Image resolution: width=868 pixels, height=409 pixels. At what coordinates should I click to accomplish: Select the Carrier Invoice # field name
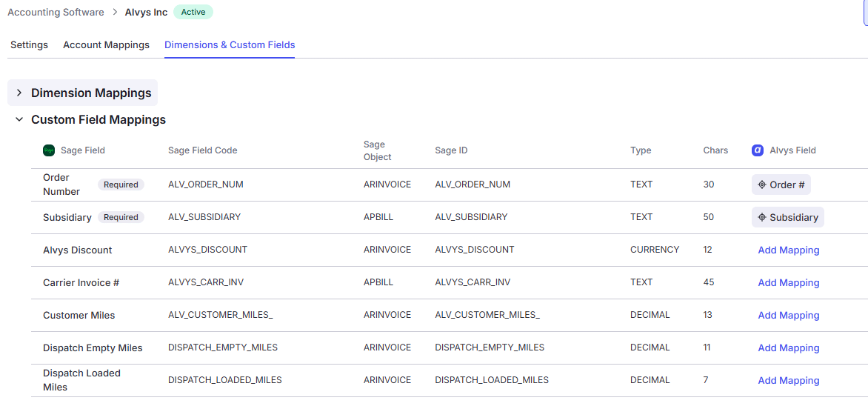click(x=81, y=283)
